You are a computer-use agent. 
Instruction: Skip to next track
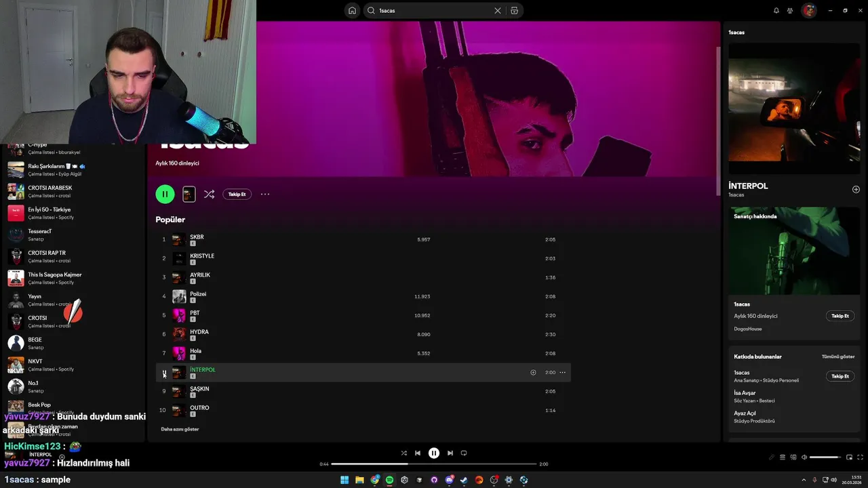[x=450, y=453]
